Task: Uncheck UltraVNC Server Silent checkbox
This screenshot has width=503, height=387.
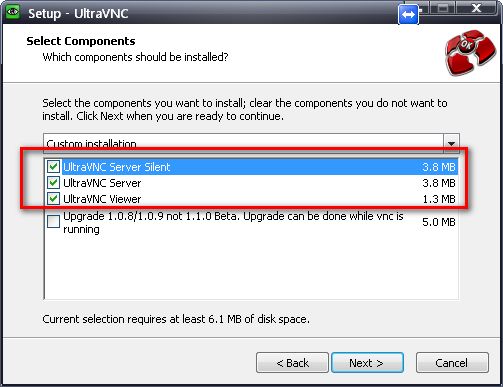Action: click(x=53, y=166)
